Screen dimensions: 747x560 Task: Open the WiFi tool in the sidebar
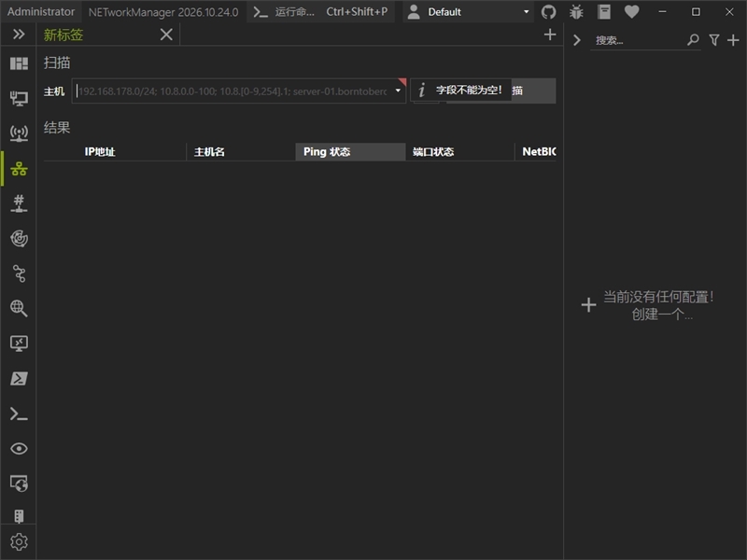19,133
